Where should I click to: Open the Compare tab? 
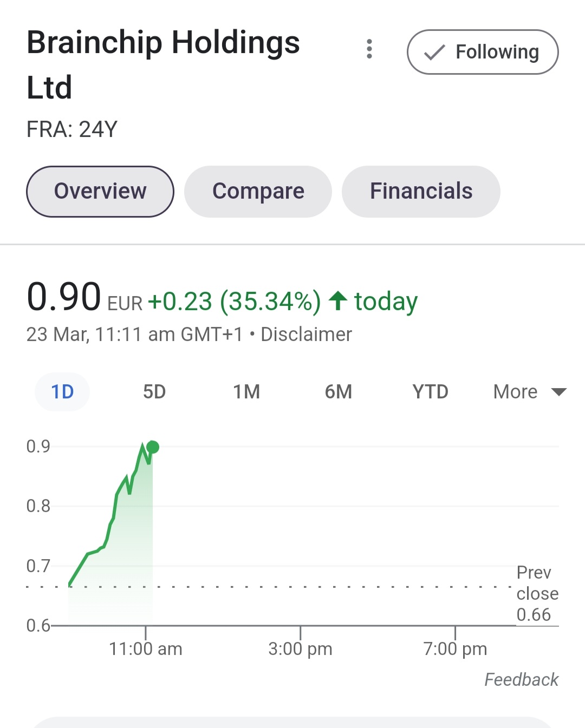tap(258, 192)
